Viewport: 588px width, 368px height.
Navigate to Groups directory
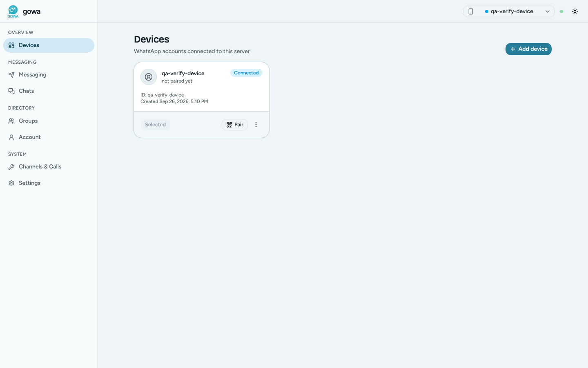tap(49, 121)
